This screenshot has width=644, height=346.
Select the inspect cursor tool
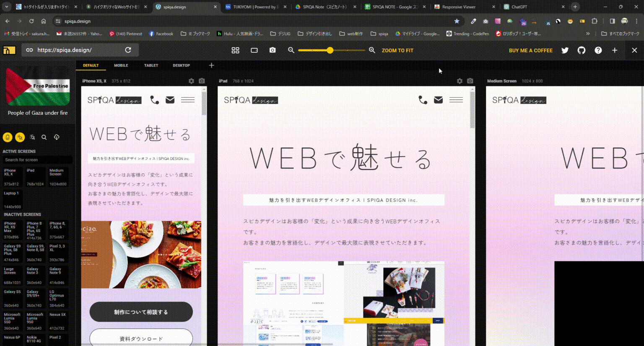coord(33,137)
